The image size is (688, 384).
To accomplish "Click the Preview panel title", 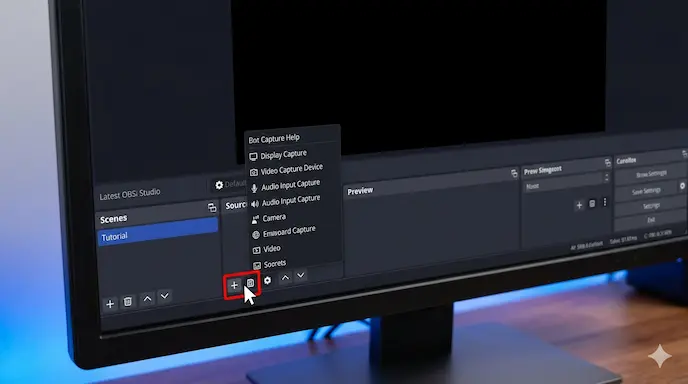I will [360, 190].
